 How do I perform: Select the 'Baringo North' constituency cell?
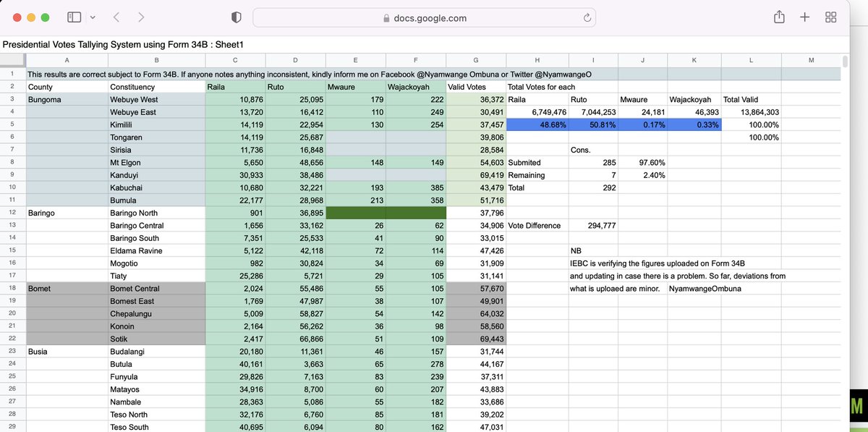coord(156,213)
